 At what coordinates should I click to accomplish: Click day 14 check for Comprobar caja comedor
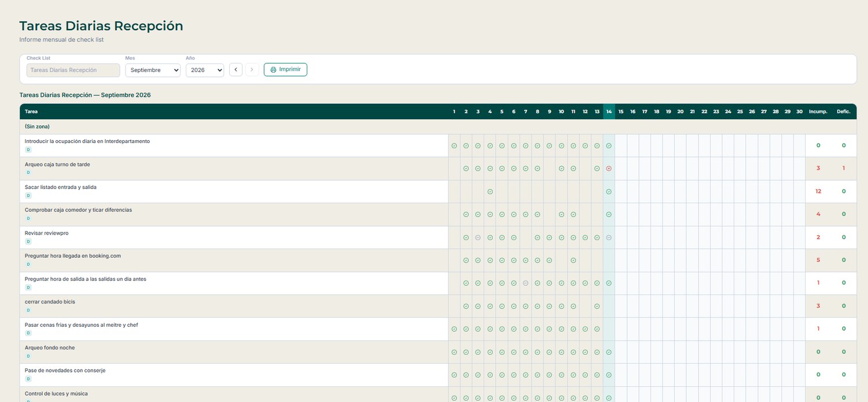609,214
